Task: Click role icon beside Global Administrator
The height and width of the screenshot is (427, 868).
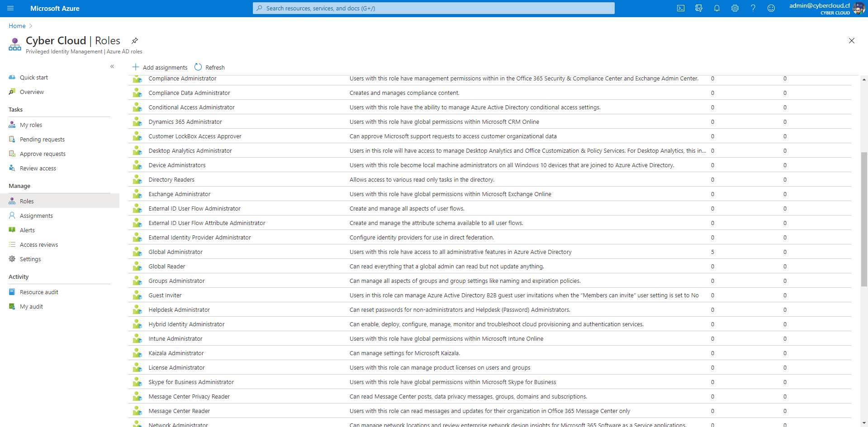Action: [138, 252]
